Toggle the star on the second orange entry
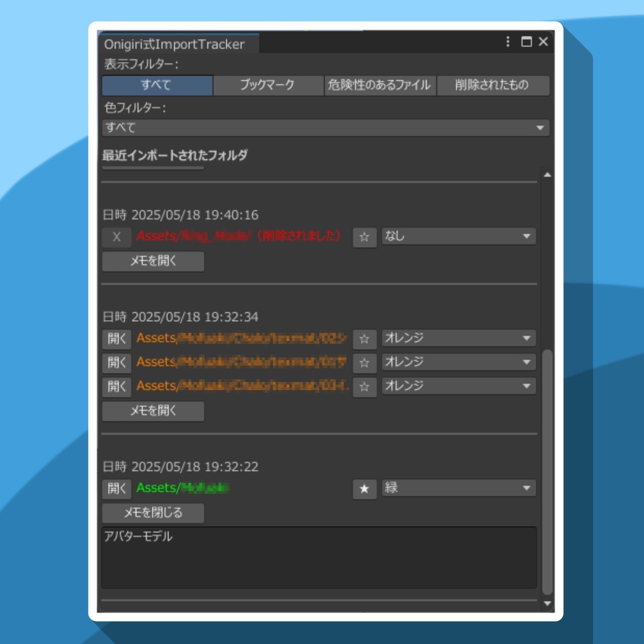 [365, 362]
